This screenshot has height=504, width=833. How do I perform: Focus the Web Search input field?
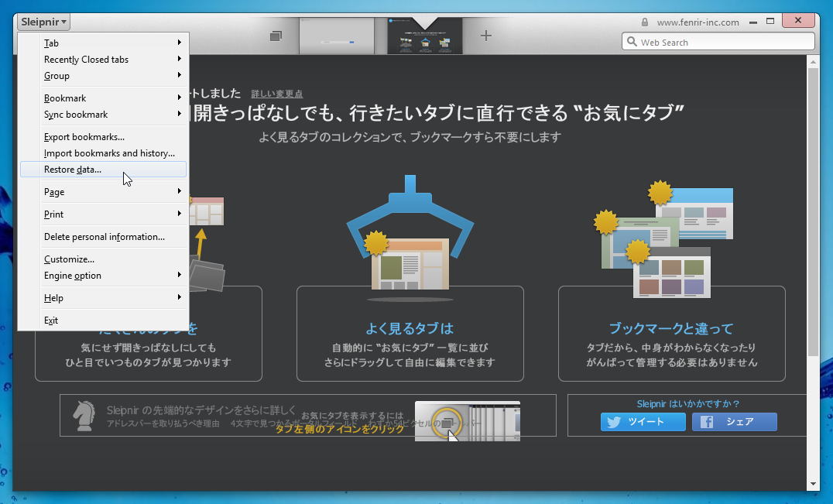(718, 42)
